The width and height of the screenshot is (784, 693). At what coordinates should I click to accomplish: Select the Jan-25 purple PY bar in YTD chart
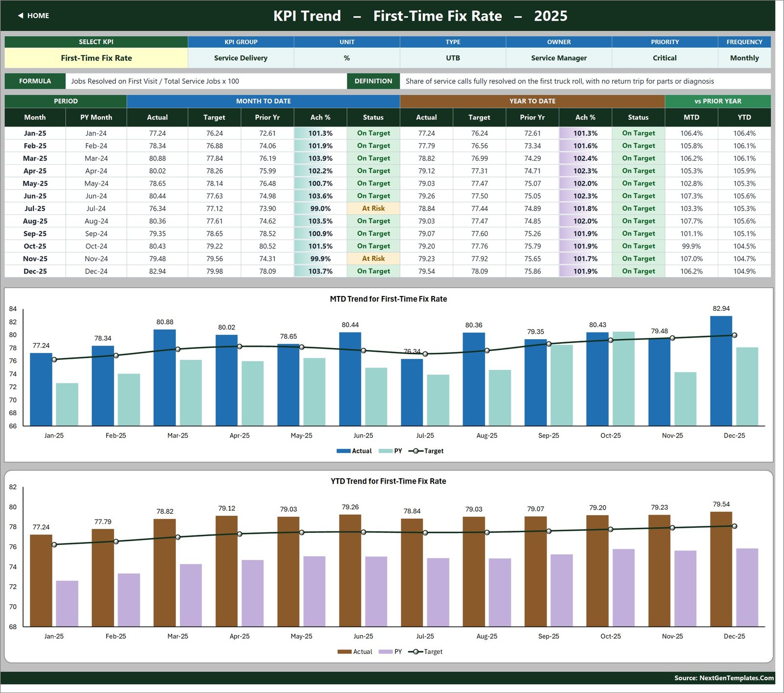point(67,604)
